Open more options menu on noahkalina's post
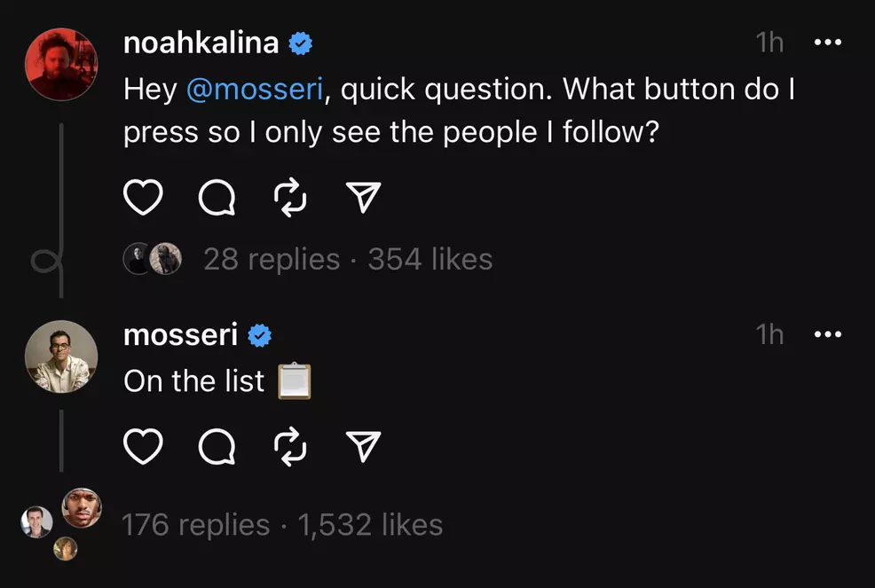 click(x=826, y=43)
